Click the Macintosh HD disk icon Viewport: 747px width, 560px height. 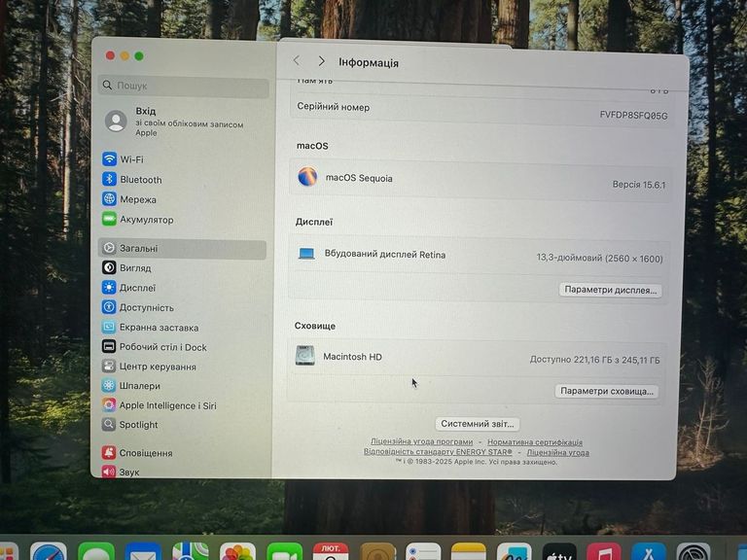304,355
